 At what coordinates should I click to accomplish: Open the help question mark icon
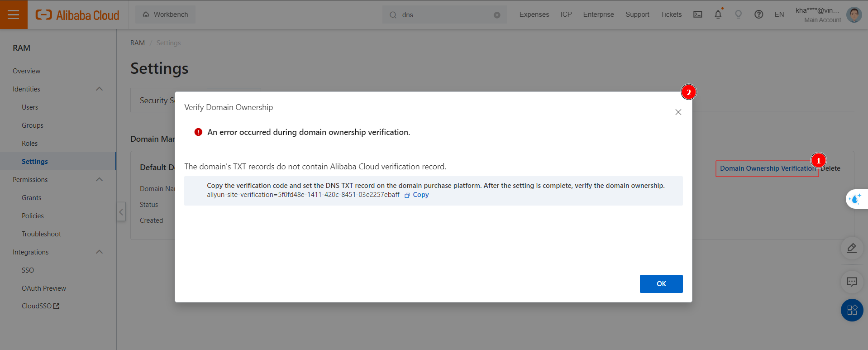tap(759, 14)
